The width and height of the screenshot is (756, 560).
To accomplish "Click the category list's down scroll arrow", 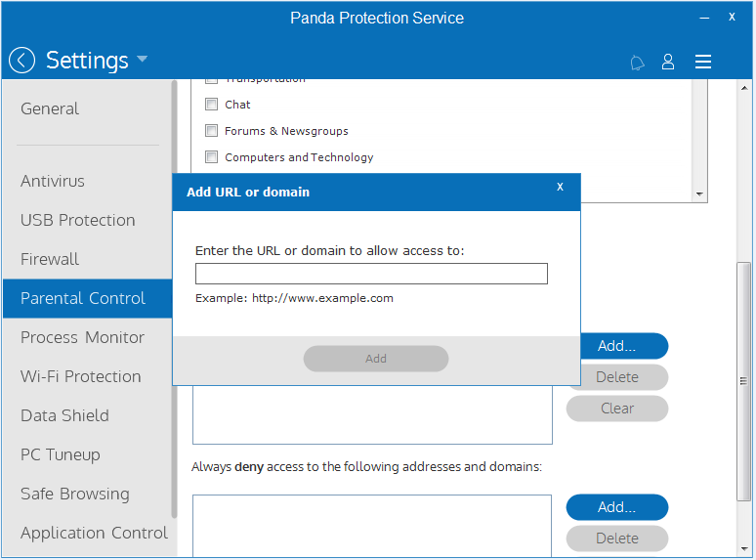I will coord(699,194).
